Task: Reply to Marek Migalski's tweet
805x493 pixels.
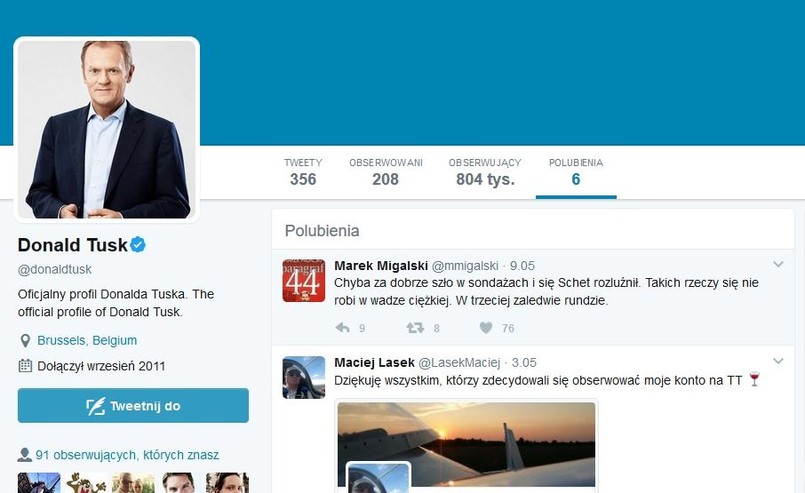Action: point(342,328)
